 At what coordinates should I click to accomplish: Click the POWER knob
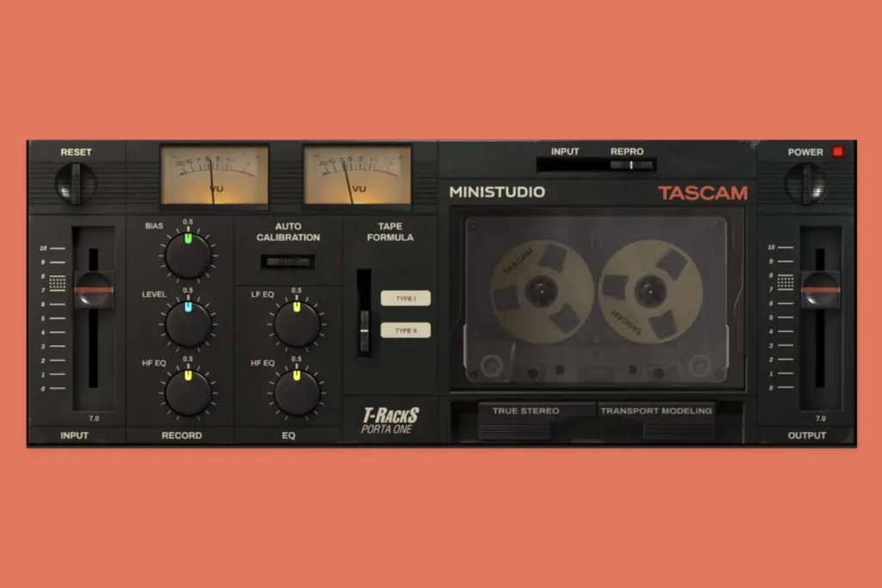click(x=806, y=183)
